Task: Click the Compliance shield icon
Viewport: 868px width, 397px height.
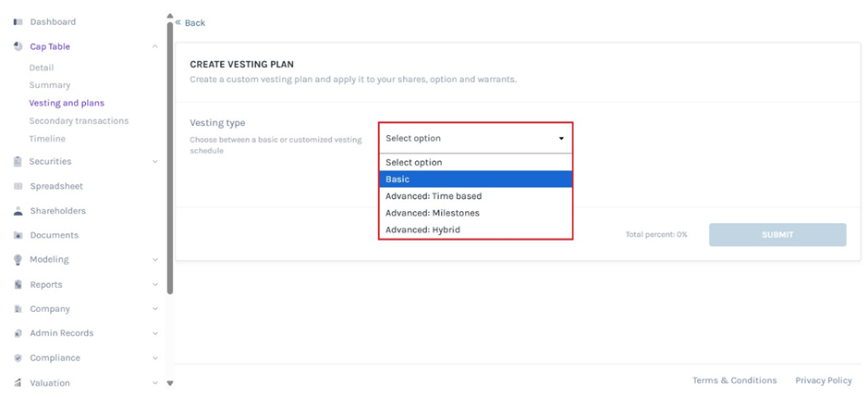Action: tap(18, 358)
